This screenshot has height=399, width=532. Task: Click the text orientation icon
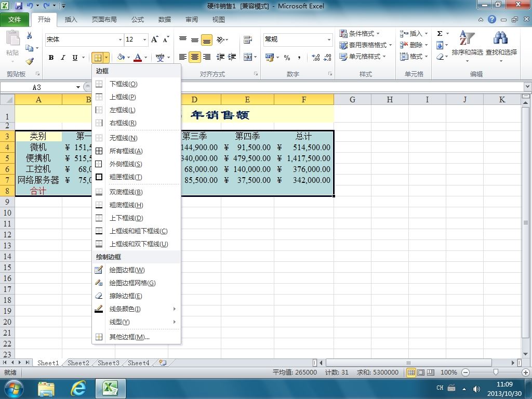pyautogui.click(x=221, y=39)
